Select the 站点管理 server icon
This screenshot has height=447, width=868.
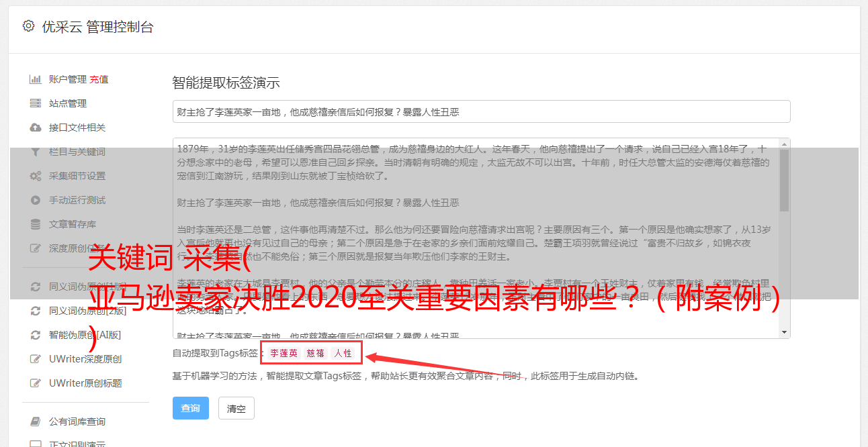point(36,103)
